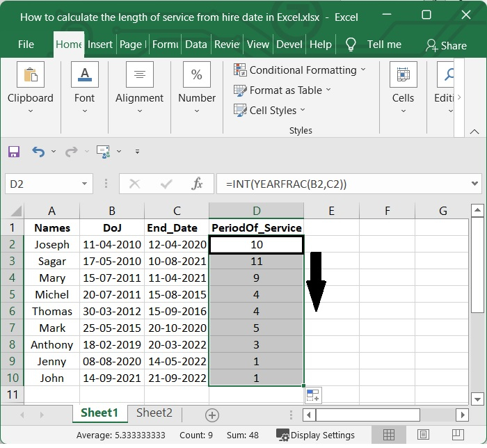Image resolution: width=487 pixels, height=448 pixels.
Task: Click the Share button
Action: click(x=446, y=45)
